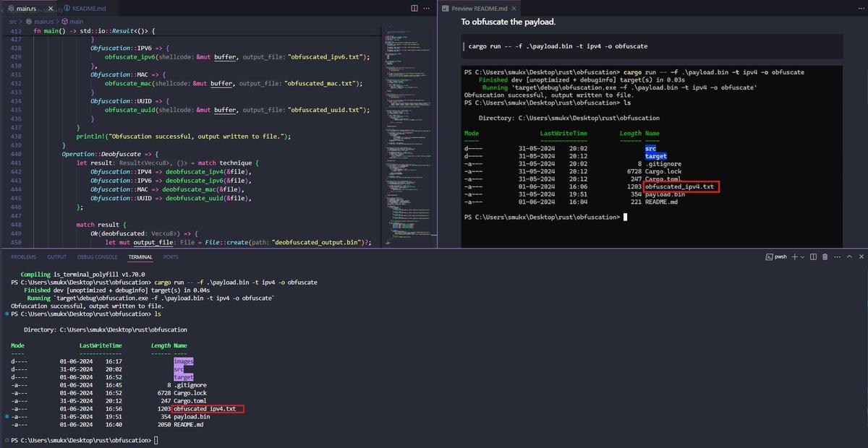Open the PROBLEMS panel tab
The image size is (868, 448).
pos(23,257)
